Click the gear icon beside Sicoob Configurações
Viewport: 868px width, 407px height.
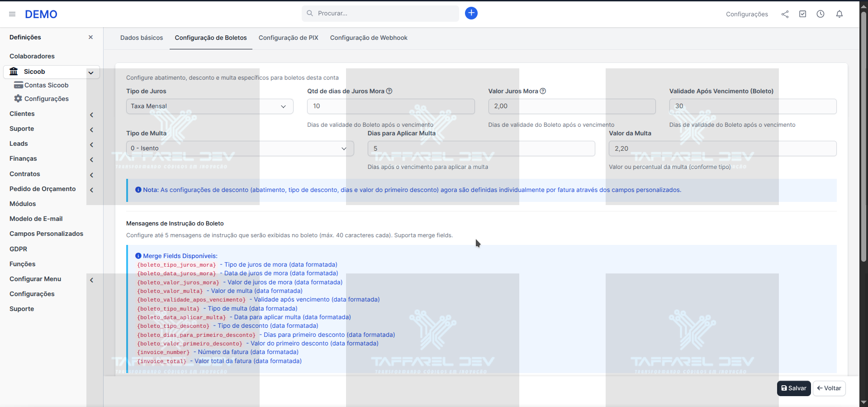[18, 98]
